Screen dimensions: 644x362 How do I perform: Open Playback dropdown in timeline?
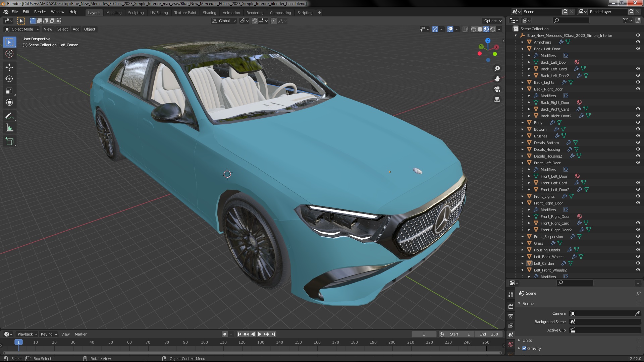coord(28,334)
